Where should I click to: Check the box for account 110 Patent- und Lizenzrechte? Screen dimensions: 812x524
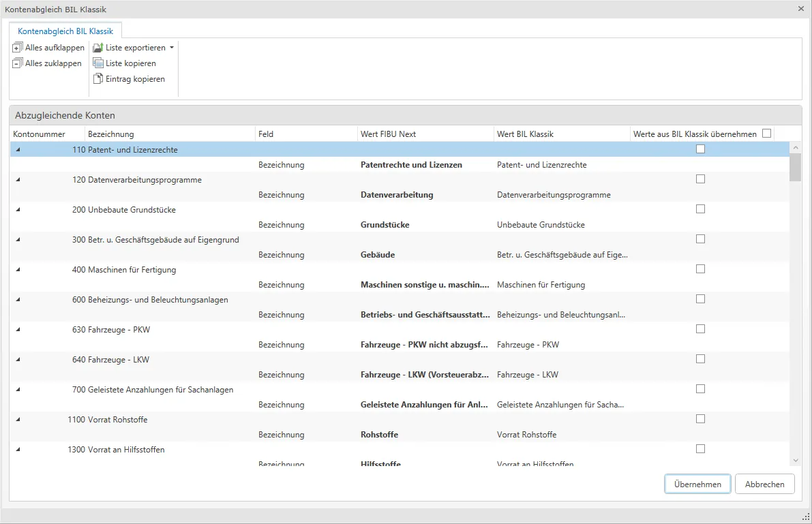[701, 149]
